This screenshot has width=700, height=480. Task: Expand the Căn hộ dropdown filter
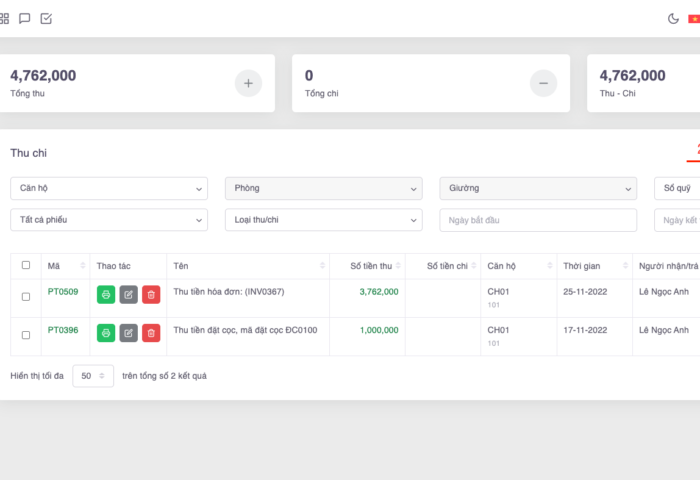[x=109, y=188]
